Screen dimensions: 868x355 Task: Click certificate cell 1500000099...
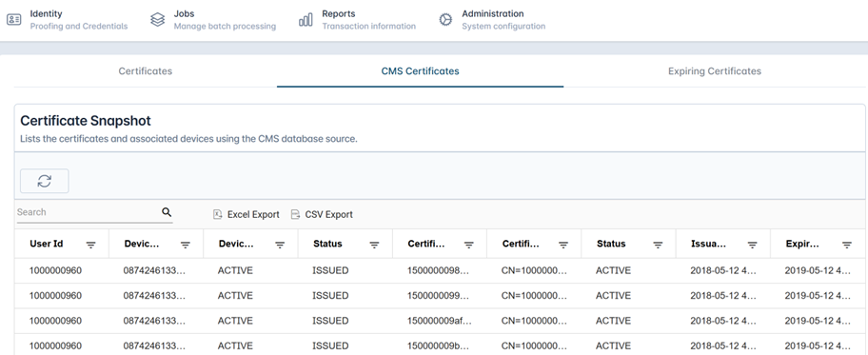[x=439, y=296]
